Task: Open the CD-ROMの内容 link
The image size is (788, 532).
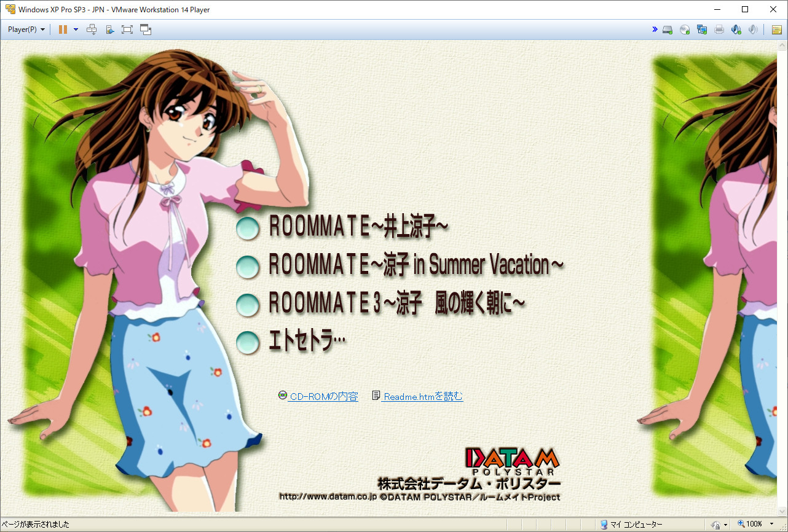Action: [324, 397]
